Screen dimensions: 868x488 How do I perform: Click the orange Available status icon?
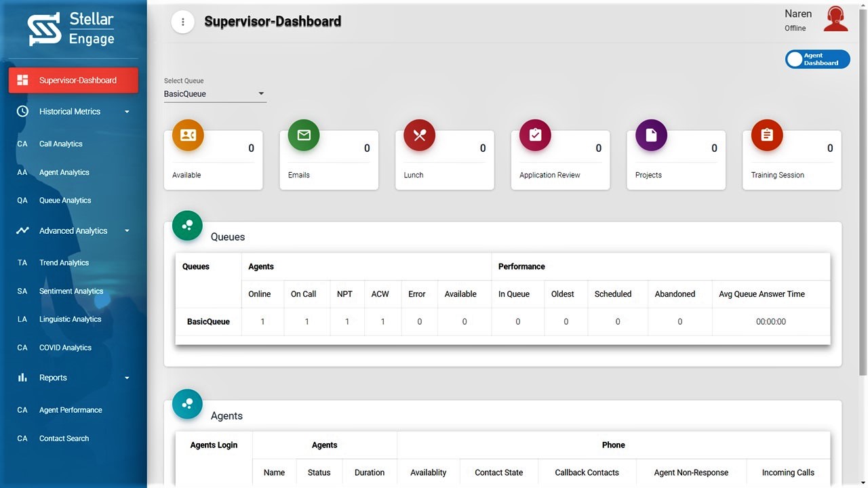click(x=188, y=136)
